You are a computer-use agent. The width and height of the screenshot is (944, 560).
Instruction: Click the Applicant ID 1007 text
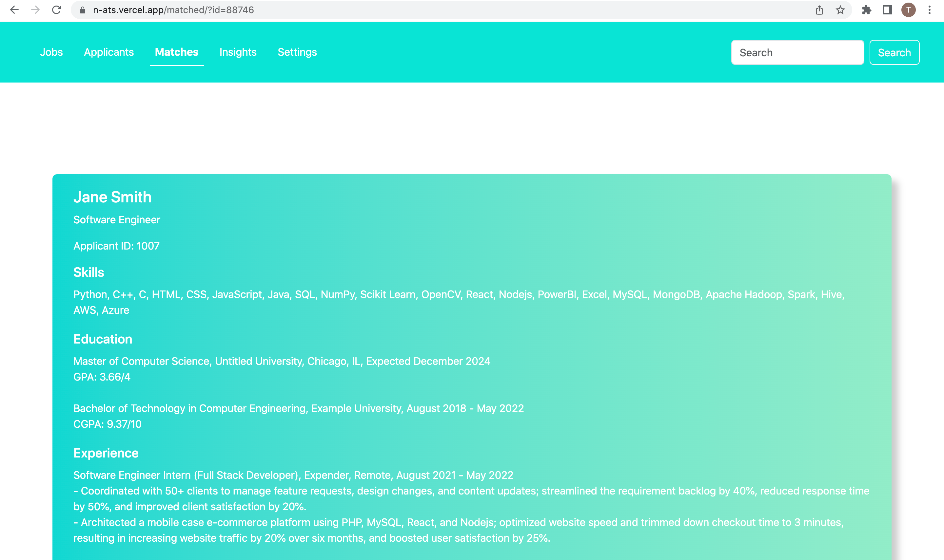point(116,246)
